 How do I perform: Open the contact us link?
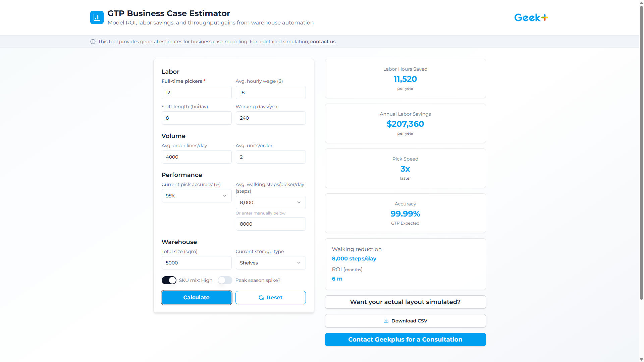pyautogui.click(x=323, y=42)
